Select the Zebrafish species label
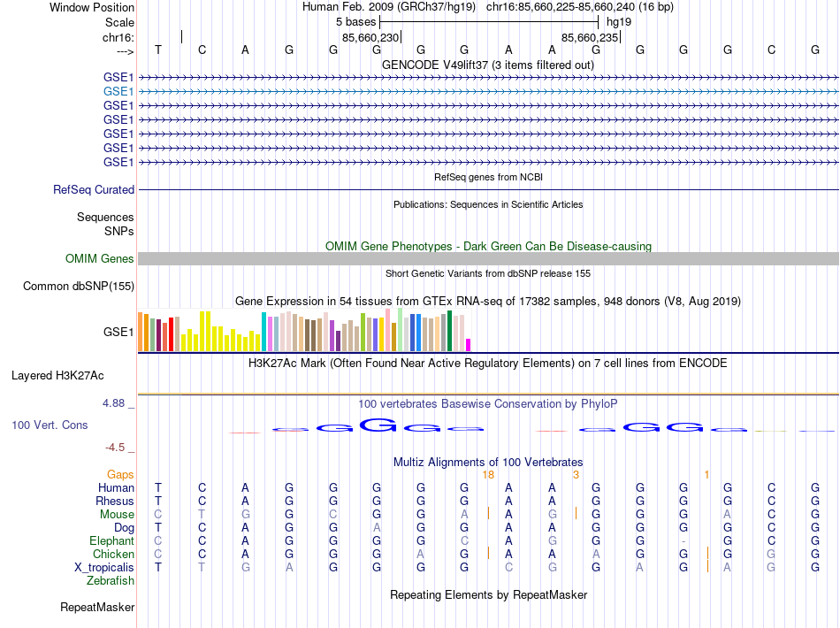 (x=111, y=581)
